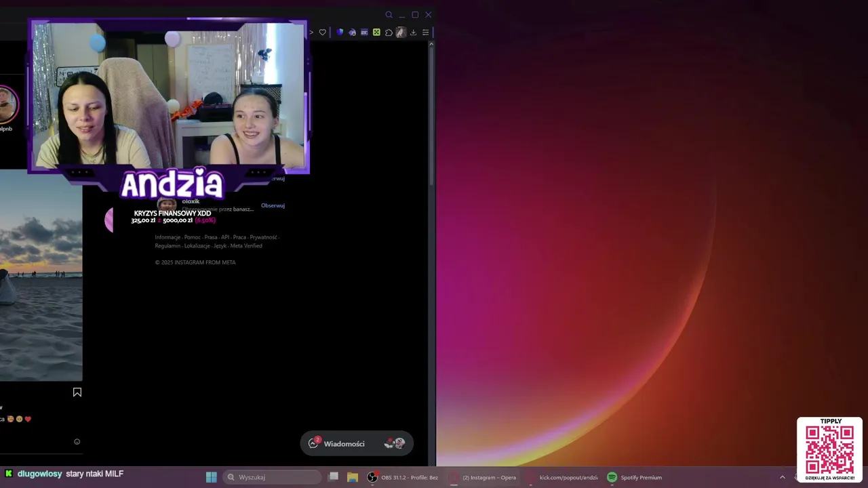The width and height of the screenshot is (868, 488).
Task: Switch to Instagram – Opera taskbar window
Action: pyautogui.click(x=483, y=477)
